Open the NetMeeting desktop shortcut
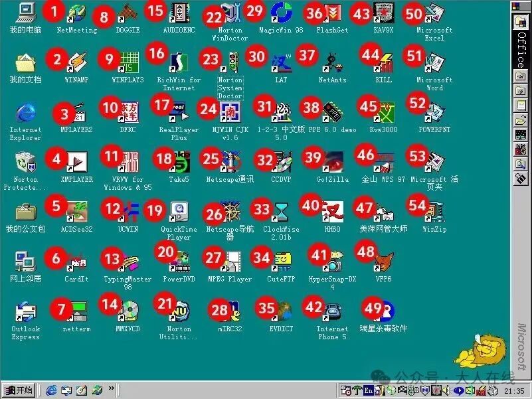Viewport: 532px width, 399px height. (77, 13)
